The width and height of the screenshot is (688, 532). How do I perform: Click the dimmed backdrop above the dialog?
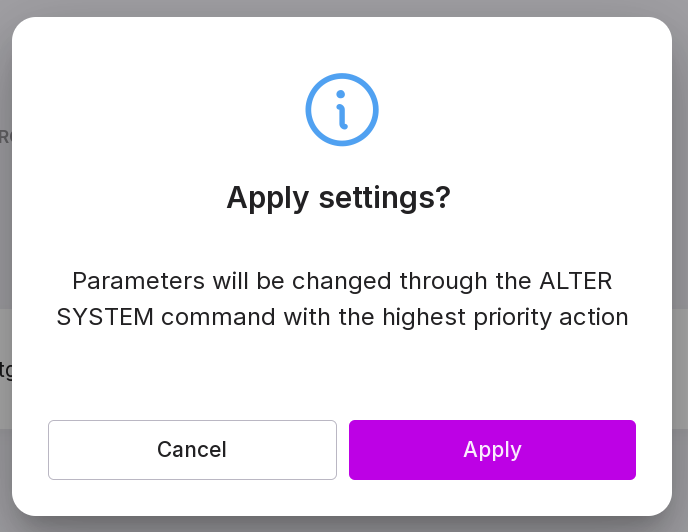[342, 7]
